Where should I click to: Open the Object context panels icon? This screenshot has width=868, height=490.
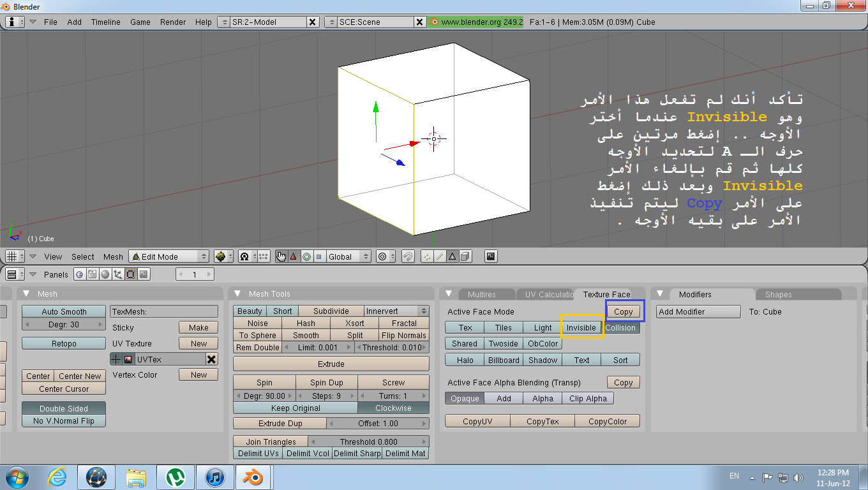coord(117,274)
